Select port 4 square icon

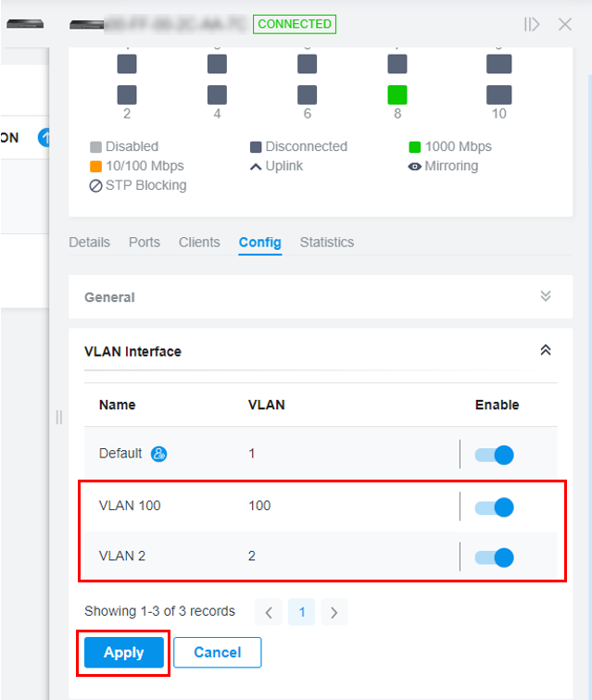tap(217, 94)
